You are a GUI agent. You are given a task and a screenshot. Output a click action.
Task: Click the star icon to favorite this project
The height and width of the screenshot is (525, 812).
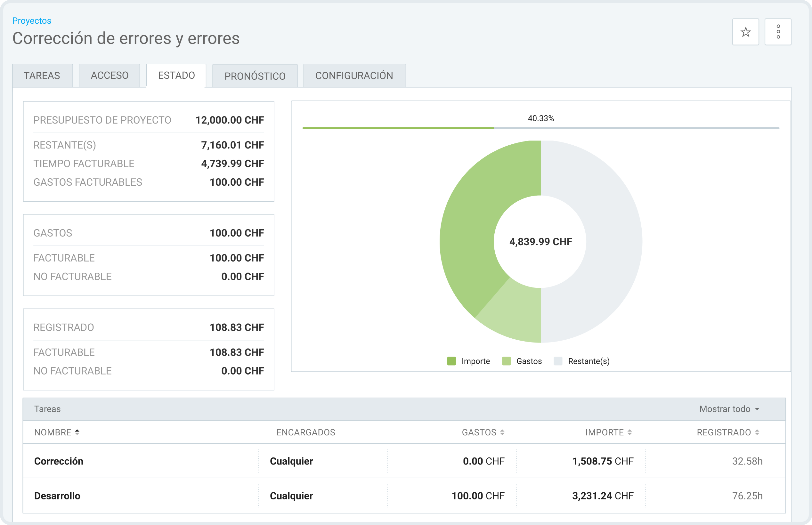(745, 32)
